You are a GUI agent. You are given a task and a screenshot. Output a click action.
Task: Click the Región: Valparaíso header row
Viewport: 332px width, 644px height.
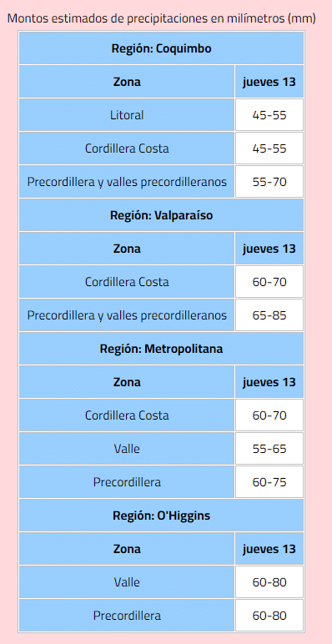pos(161,215)
